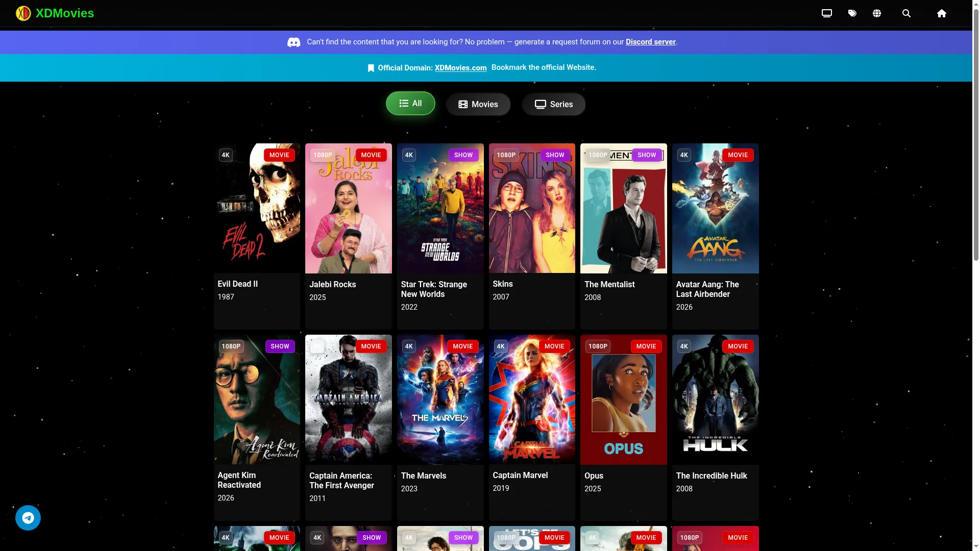Click 1080P badge on Opus poster
This screenshot has width=980, height=551.
click(598, 346)
